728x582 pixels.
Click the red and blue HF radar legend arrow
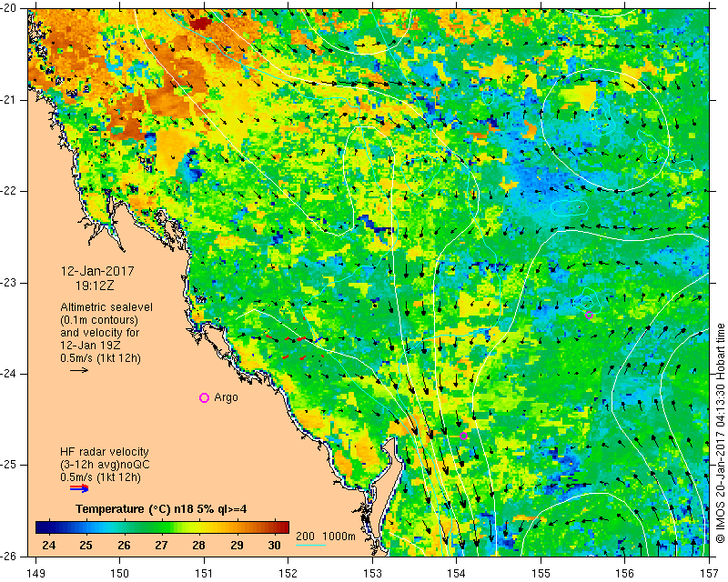(x=79, y=487)
